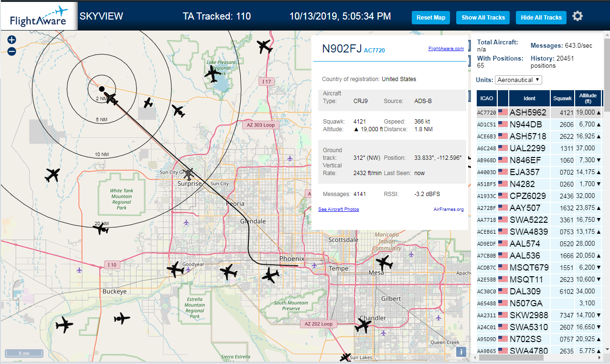610x364 pixels.
Task: Sort table by Ident column
Action: pos(529,98)
